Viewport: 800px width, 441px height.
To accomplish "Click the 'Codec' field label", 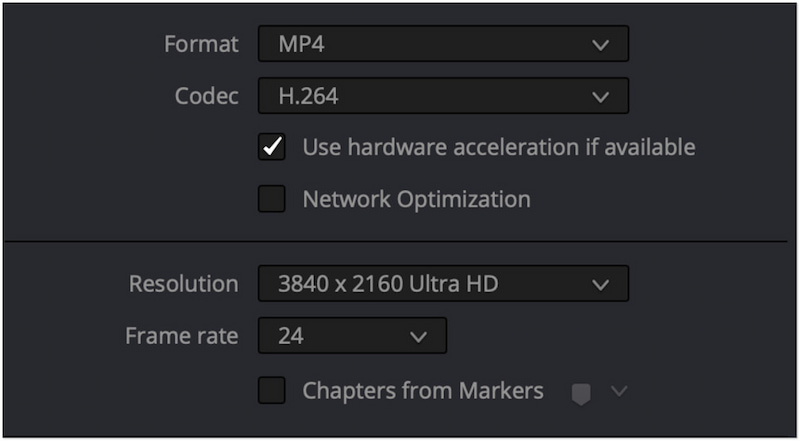I will (x=206, y=97).
